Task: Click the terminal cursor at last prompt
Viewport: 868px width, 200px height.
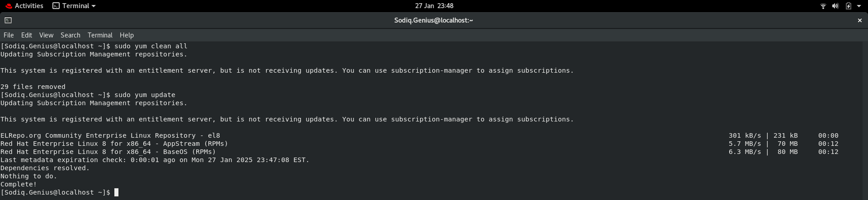Action: click(x=116, y=192)
